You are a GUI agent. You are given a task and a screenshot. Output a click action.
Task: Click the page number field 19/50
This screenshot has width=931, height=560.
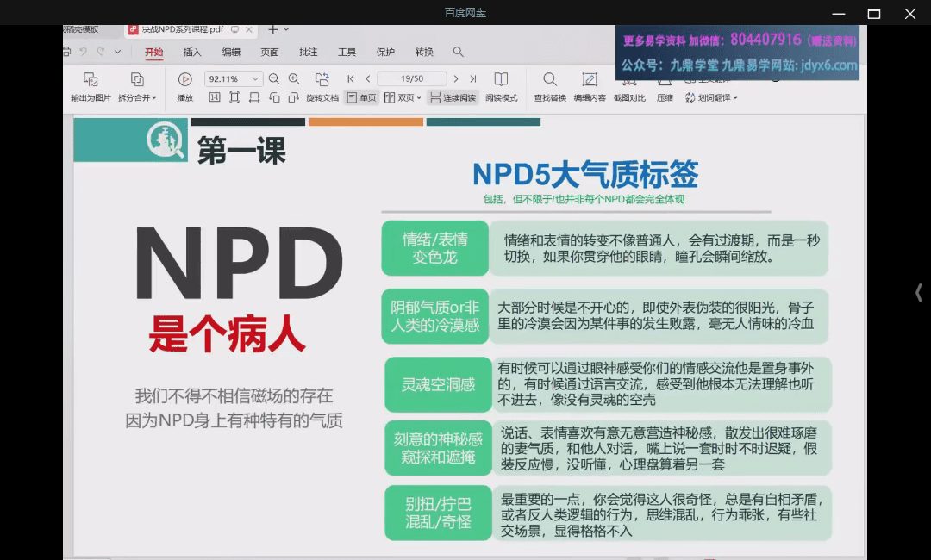point(411,78)
